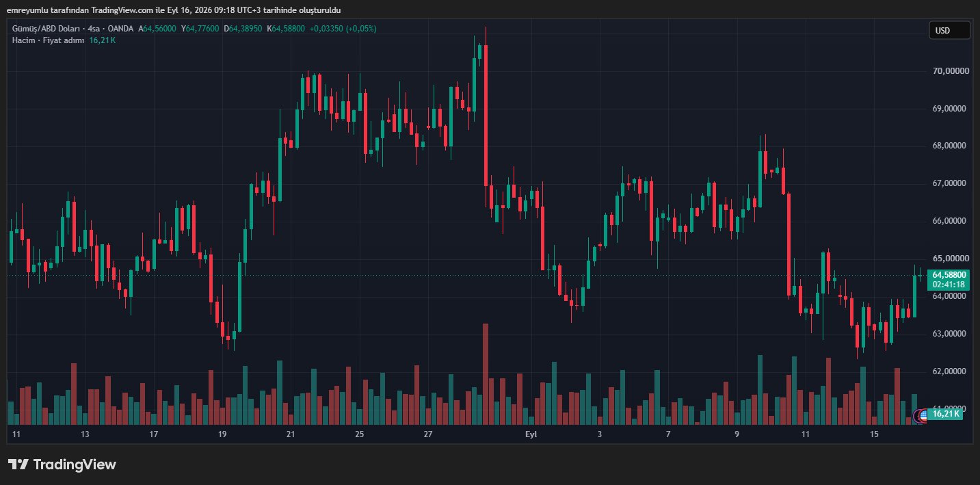The width and height of the screenshot is (980, 485).
Task: Click the Gümüş/ABD Doları symbol title
Action: (x=46, y=29)
